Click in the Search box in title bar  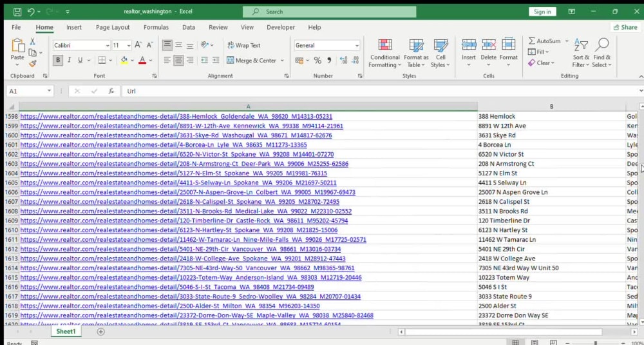pyautogui.click(x=329, y=12)
